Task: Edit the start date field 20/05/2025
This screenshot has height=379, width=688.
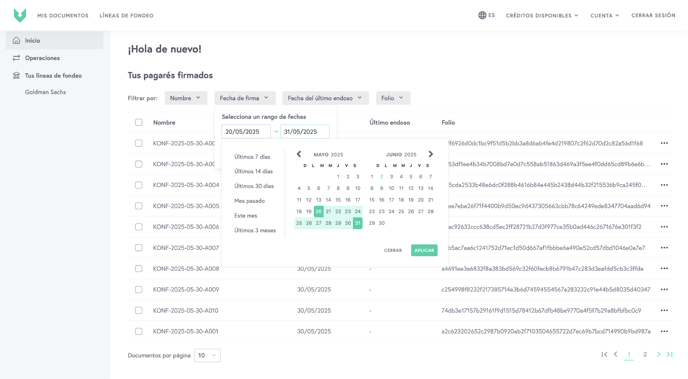Action: point(246,132)
